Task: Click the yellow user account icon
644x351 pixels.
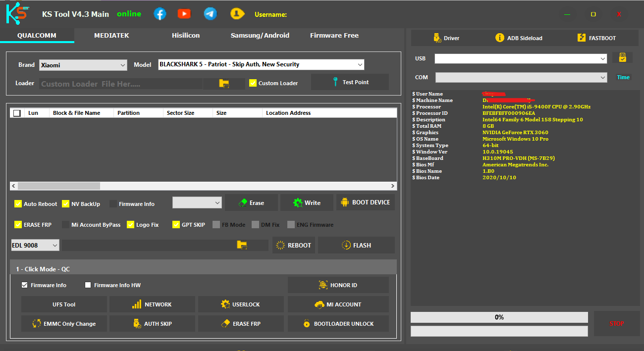Action: pyautogui.click(x=238, y=14)
